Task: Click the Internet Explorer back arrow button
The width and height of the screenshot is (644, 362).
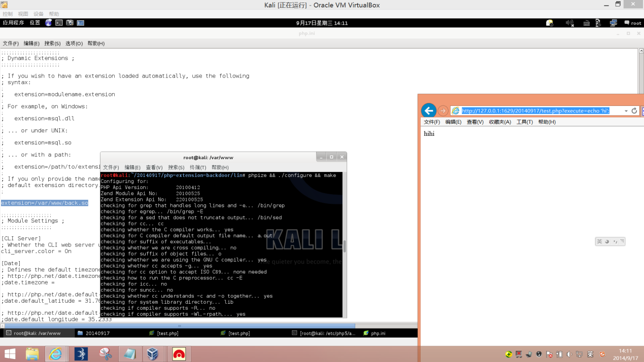Action: [428, 111]
